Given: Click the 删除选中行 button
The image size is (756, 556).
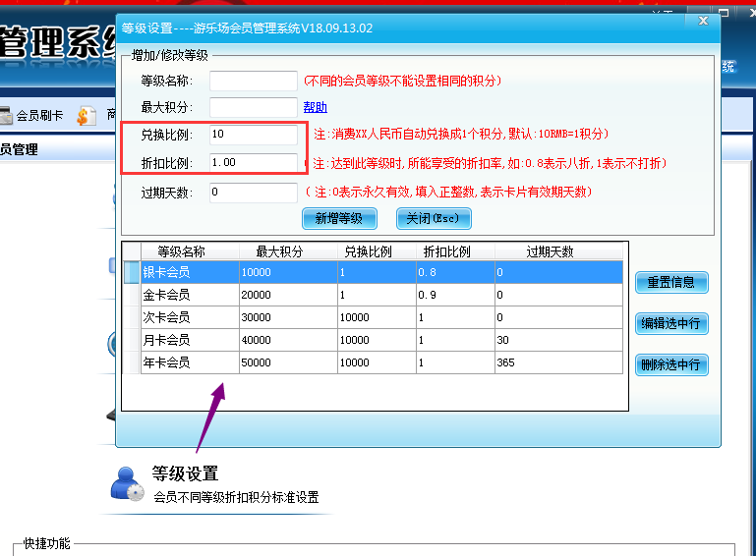Looking at the screenshot, I should (671, 365).
